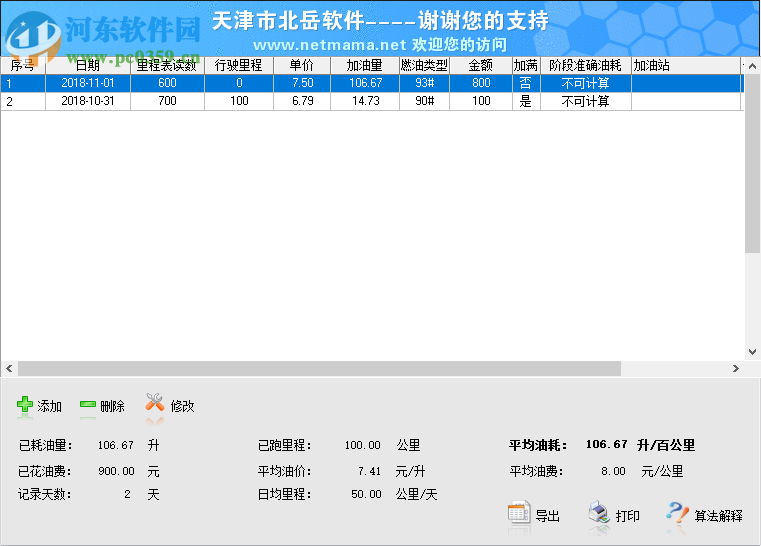Viewport: 761px width, 546px height.
Task: Click odometer cell 600
Action: pyautogui.click(x=167, y=83)
